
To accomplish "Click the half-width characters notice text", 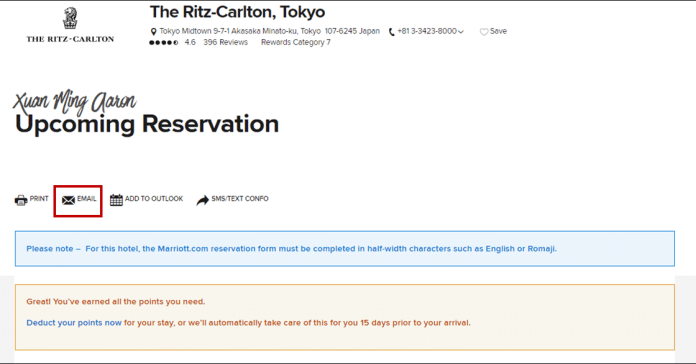I will [x=291, y=249].
